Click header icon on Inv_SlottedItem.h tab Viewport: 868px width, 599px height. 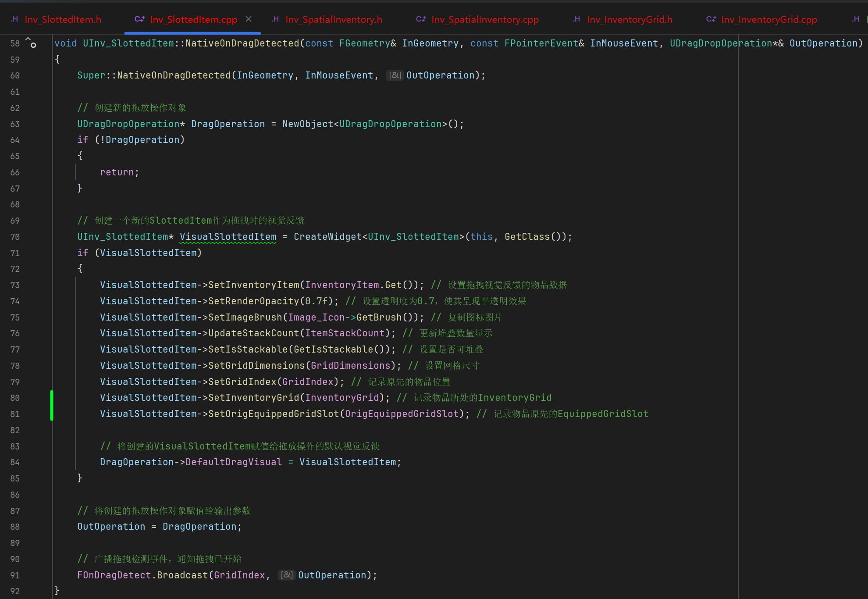click(14, 19)
